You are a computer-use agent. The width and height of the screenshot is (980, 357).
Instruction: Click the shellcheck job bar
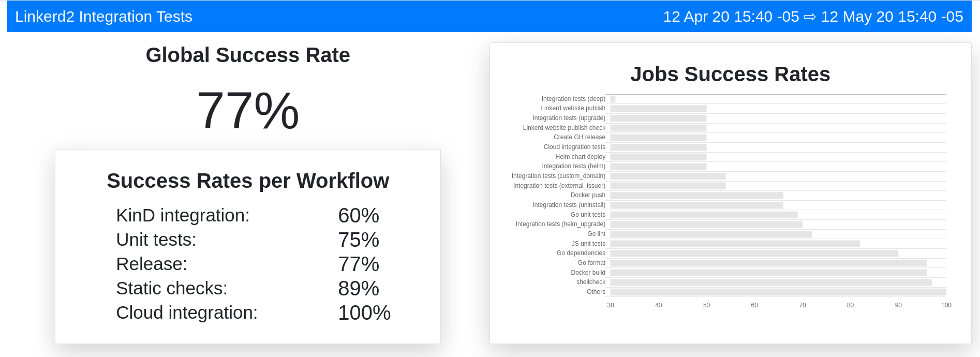tap(771, 282)
